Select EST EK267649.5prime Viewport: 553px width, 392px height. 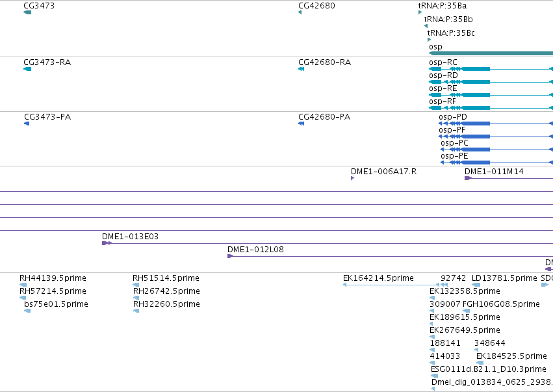click(x=432, y=337)
